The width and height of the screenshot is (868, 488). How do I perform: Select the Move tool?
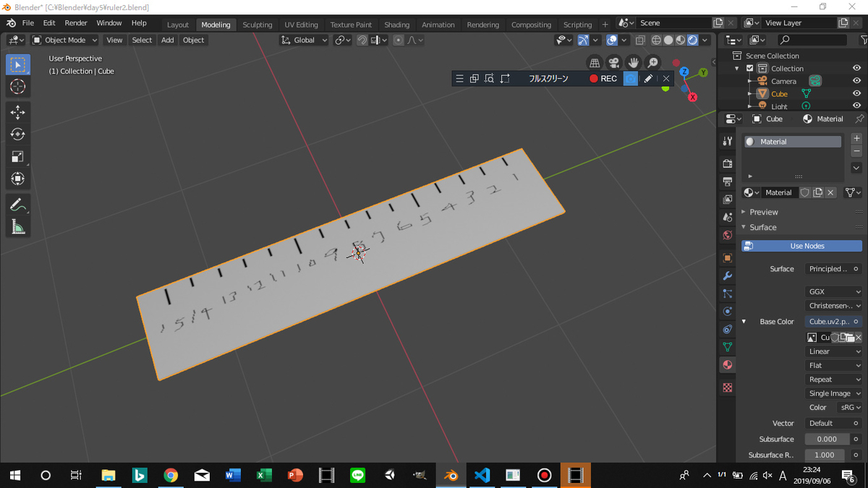coord(18,112)
